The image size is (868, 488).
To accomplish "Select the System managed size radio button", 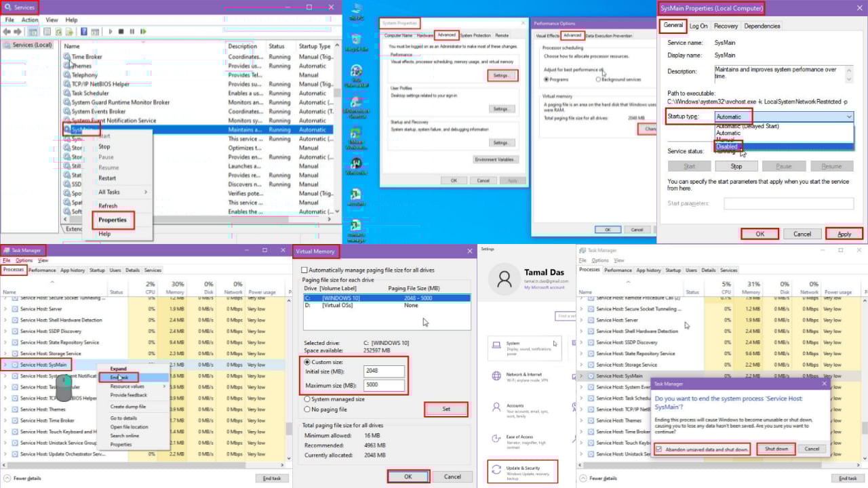I will [307, 399].
